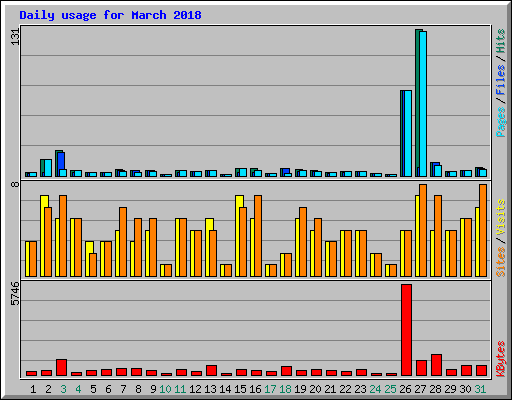Click day label 21 on the x-axis
The height and width of the screenshot is (400, 512).
click(x=330, y=389)
